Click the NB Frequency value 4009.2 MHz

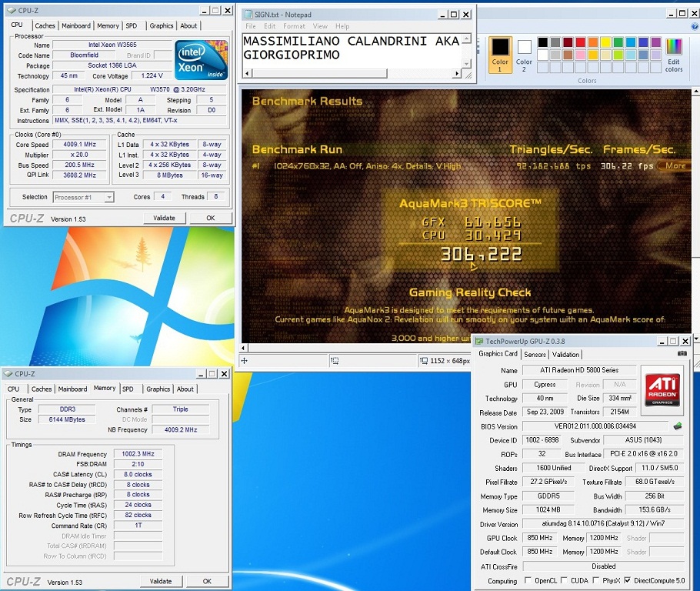click(180, 429)
